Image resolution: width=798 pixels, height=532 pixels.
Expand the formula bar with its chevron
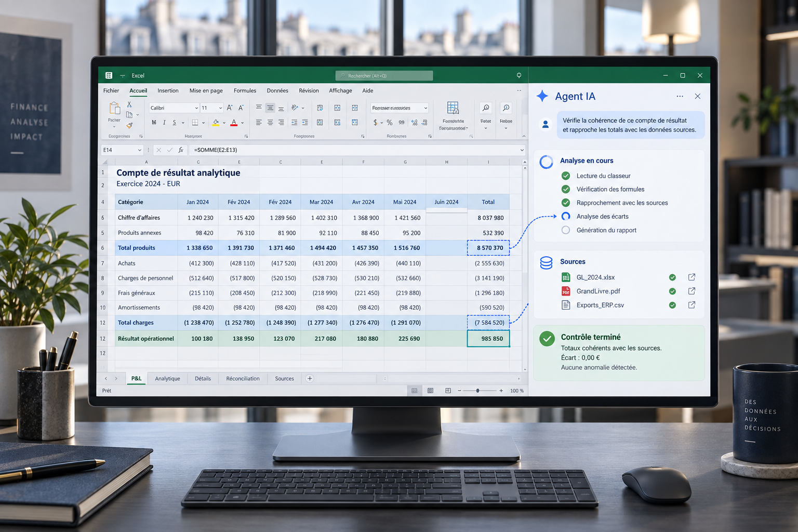(x=522, y=150)
